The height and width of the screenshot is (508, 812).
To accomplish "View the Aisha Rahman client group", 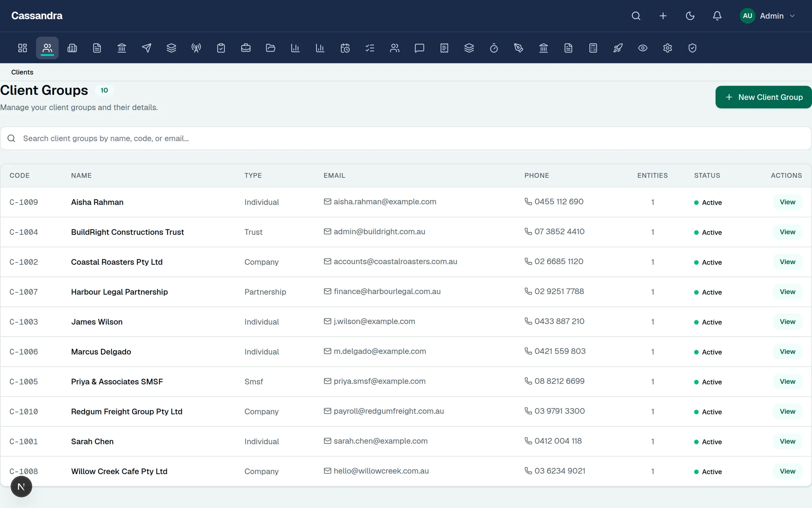I will coord(788,202).
